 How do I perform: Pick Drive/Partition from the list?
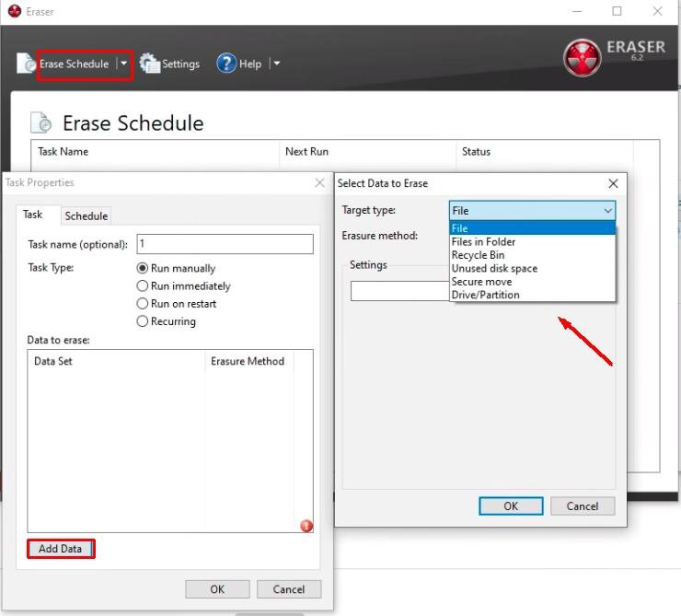click(532, 295)
